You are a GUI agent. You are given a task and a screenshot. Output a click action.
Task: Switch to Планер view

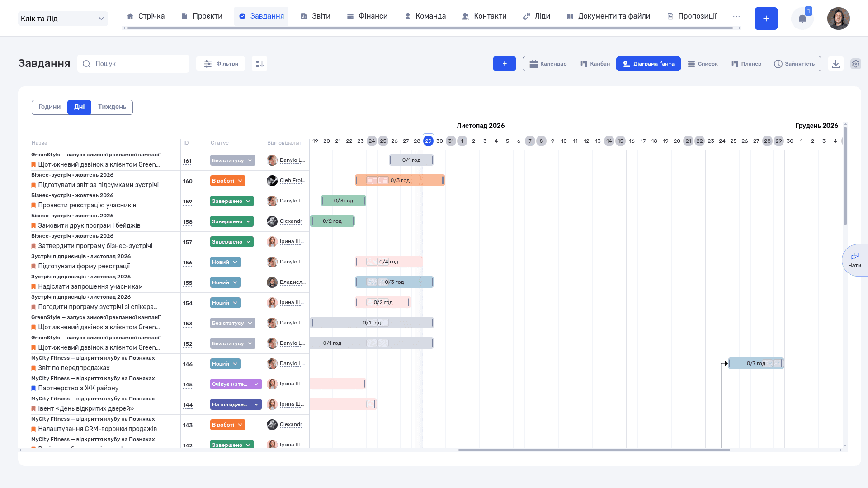tap(746, 64)
